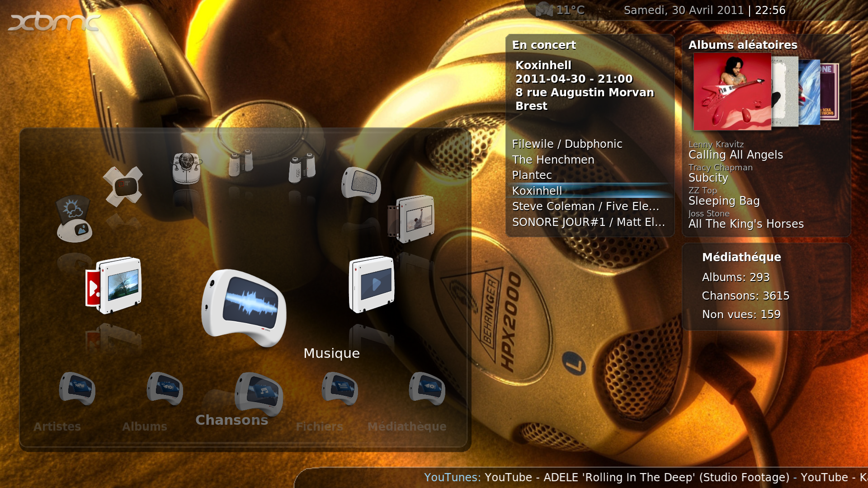Click the Albums aléatoires heading
Viewport: 868px width, 488px height.
tap(743, 45)
